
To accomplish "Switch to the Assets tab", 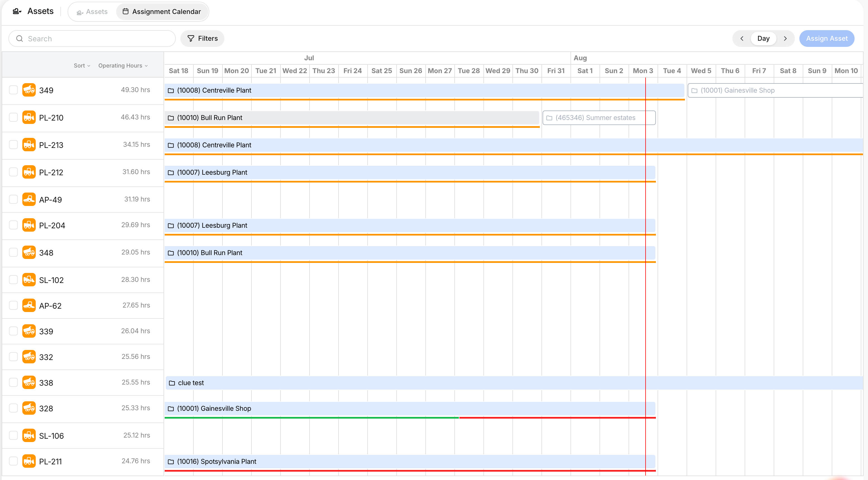I will (92, 12).
